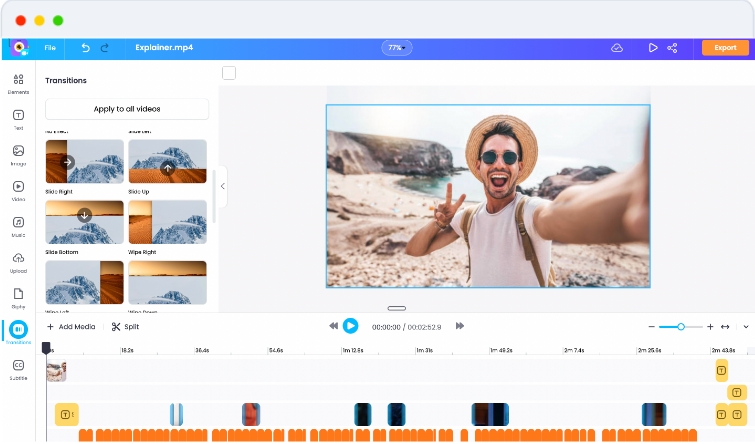This screenshot has height=444, width=755.
Task: Click the timeline zoom slider handle
Action: coord(681,327)
